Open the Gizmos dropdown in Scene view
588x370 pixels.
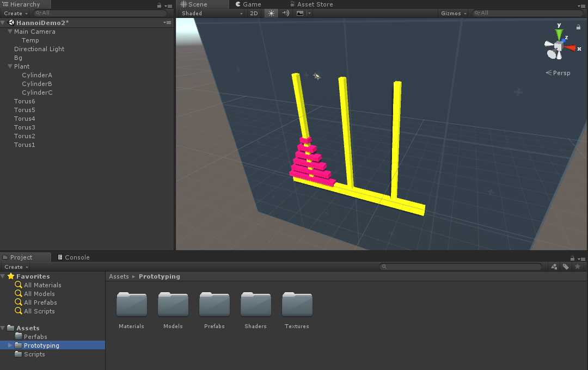pyautogui.click(x=454, y=13)
